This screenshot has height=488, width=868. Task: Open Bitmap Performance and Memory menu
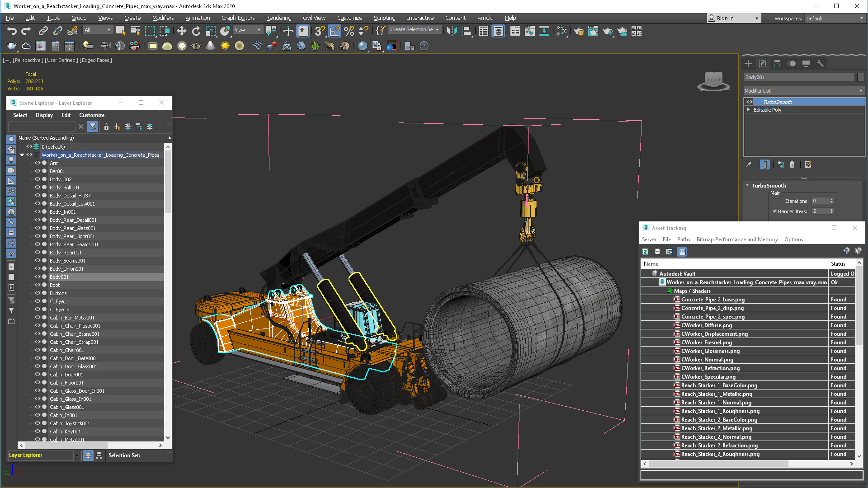pos(737,239)
